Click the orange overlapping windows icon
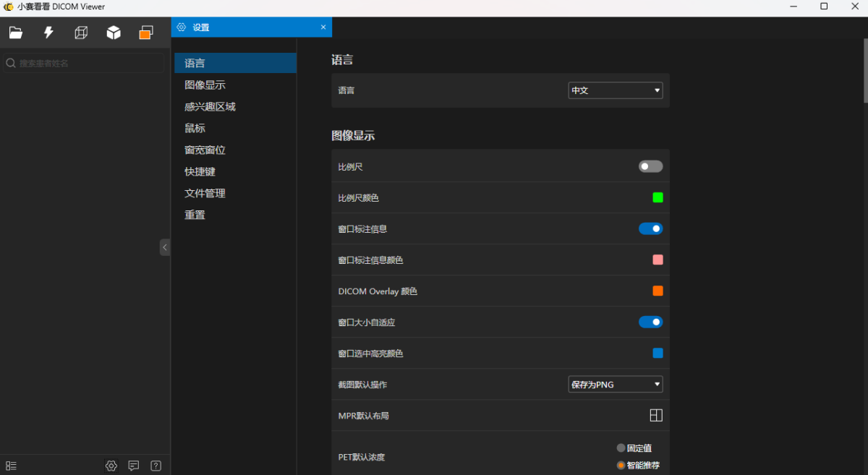868x475 pixels. pyautogui.click(x=146, y=33)
